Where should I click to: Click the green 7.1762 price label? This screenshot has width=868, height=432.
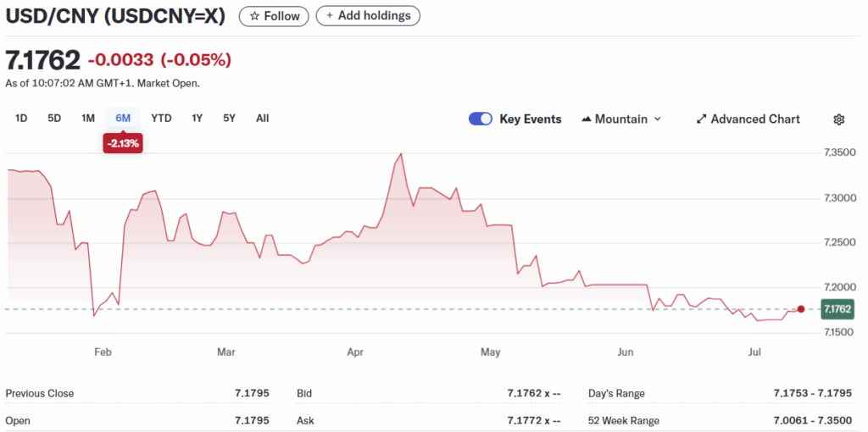(x=837, y=308)
